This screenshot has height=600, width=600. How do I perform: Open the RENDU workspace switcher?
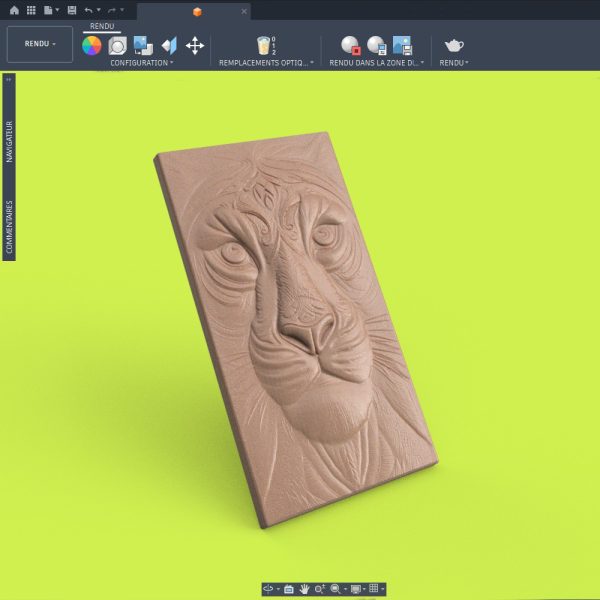pyautogui.click(x=40, y=44)
